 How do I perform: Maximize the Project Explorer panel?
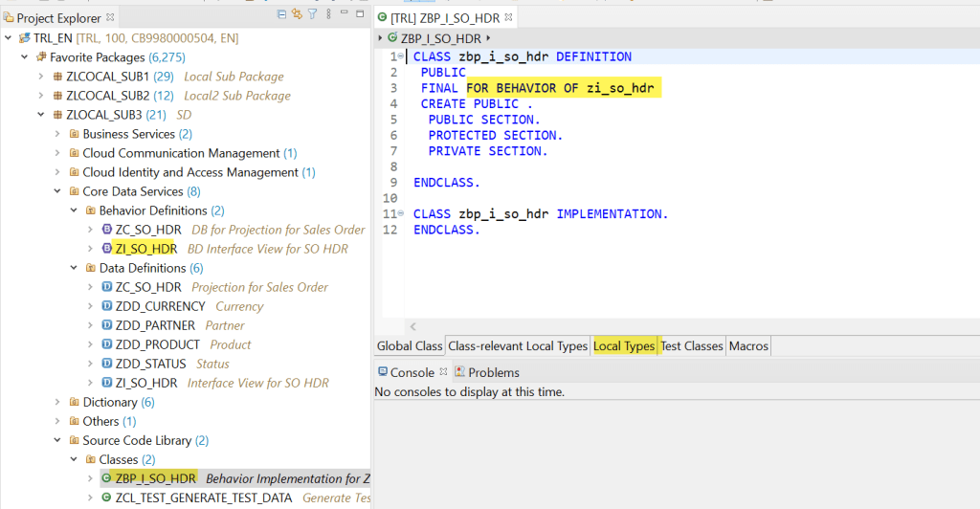click(x=360, y=14)
